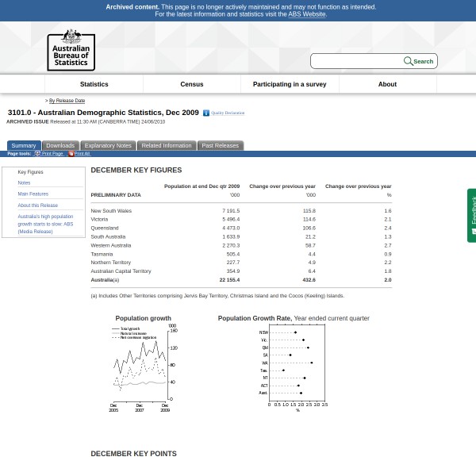Click the Print Page printer icon
The width and height of the screenshot is (476, 476).
(x=37, y=154)
